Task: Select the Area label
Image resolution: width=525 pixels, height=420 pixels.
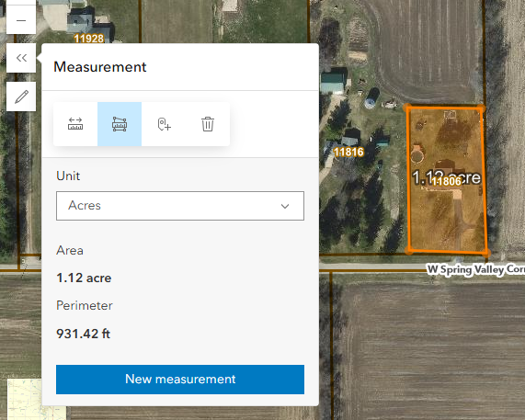Action: coord(70,250)
